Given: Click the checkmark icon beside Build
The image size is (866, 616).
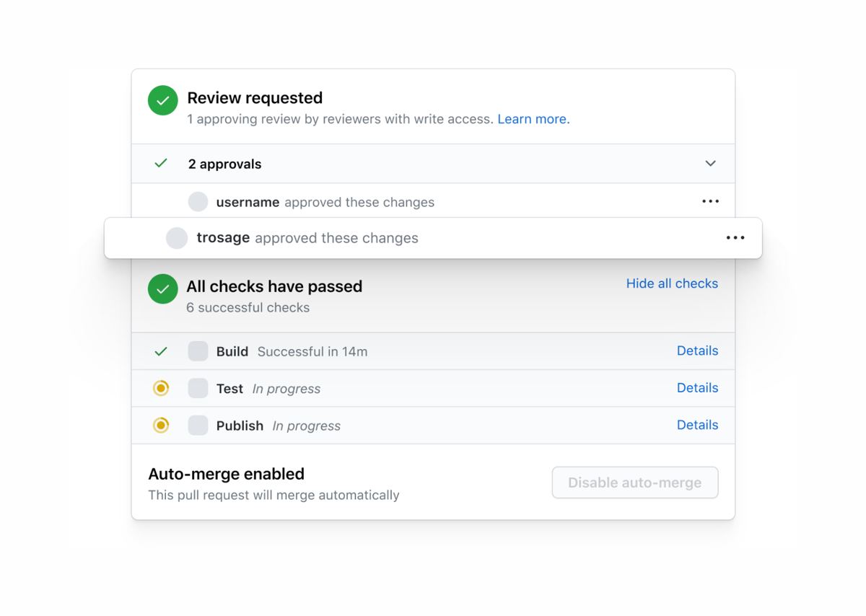Looking at the screenshot, I should click(160, 351).
